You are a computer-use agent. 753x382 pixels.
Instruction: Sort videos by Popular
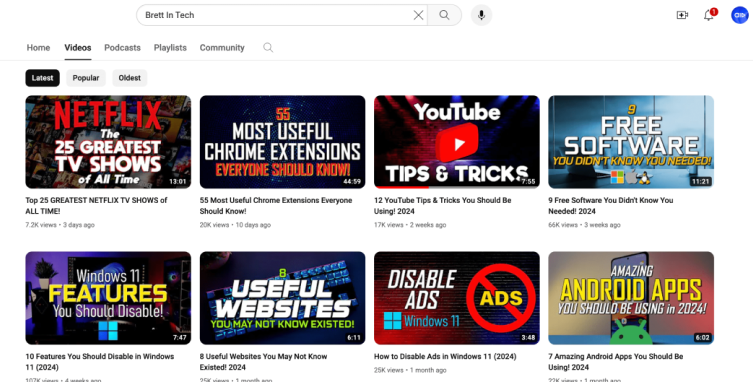coord(86,78)
